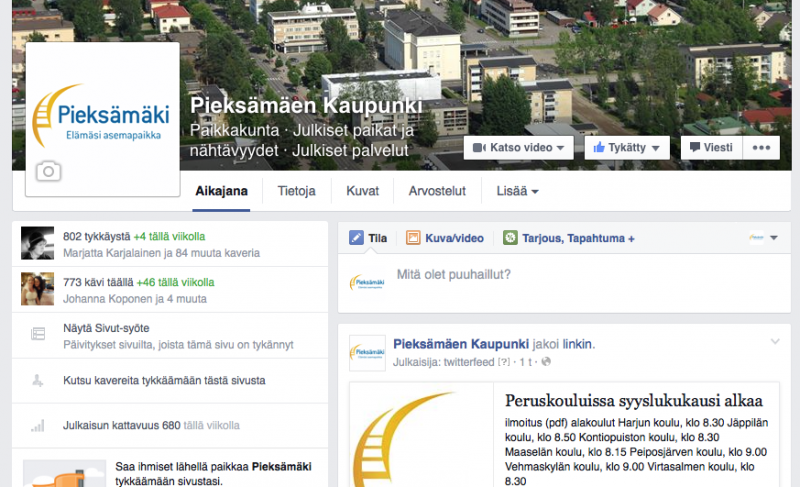Click the 802 tykkäystä likes row
The width and height of the screenshot is (800, 487).
170,244
